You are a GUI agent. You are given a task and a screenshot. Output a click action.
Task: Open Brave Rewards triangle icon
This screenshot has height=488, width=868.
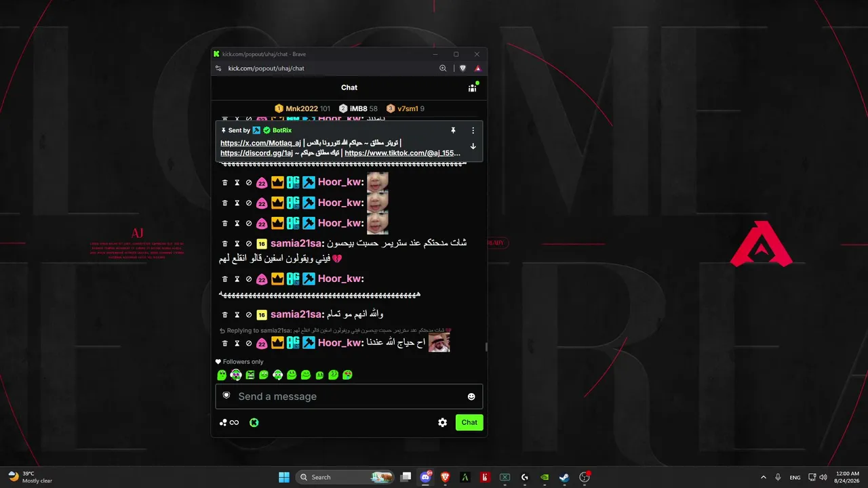coord(477,68)
